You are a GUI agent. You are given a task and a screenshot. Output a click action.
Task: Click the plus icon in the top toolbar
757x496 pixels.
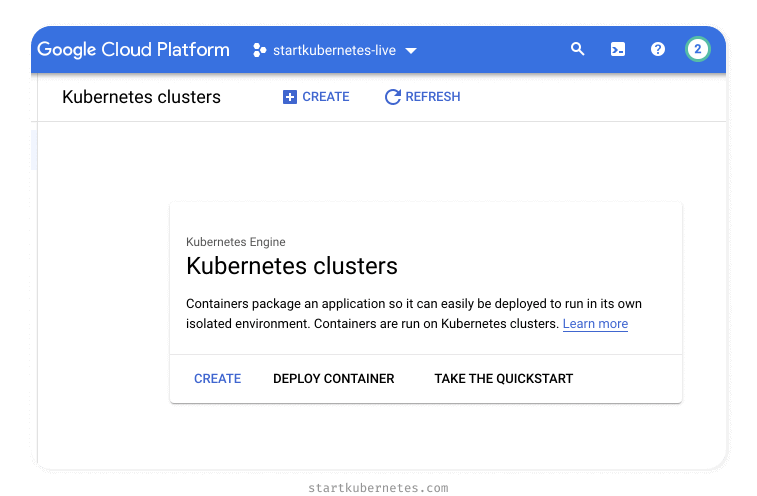290,97
